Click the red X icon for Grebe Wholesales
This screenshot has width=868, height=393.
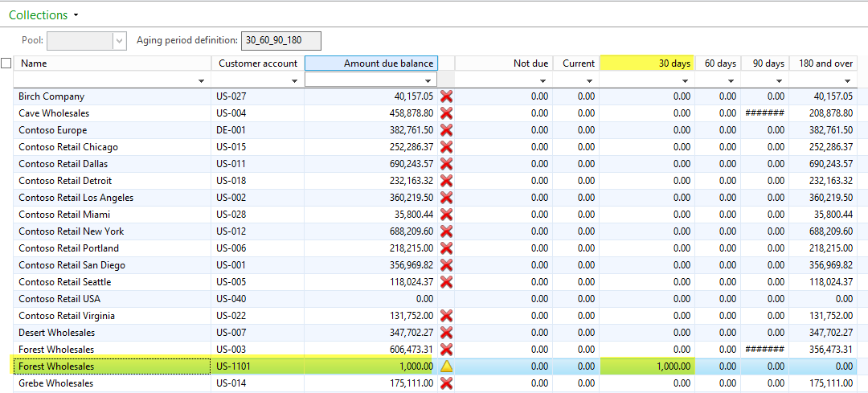(447, 383)
